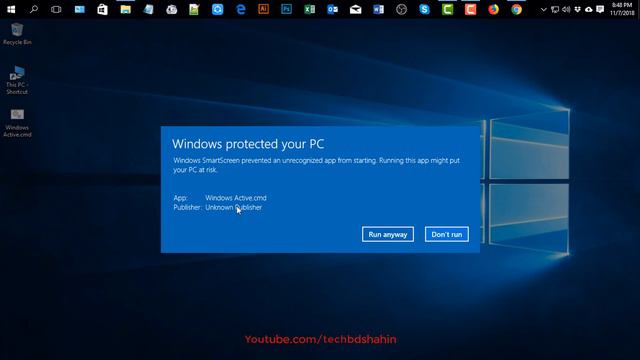This screenshot has height=360, width=640.
Task: Launch Adobe Illustrator from the taskbar
Action: point(264,9)
